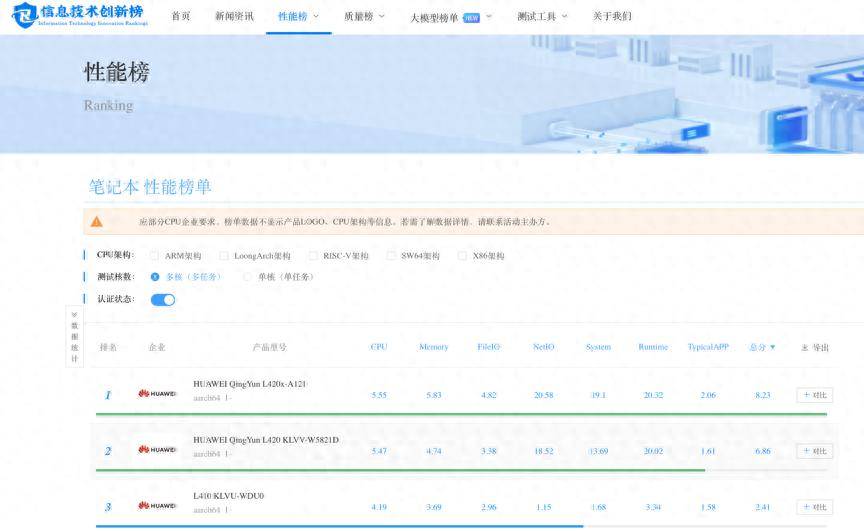Screen dimensions: 864x531
Task: Check the SW64架构 checkbox
Action: click(x=391, y=256)
